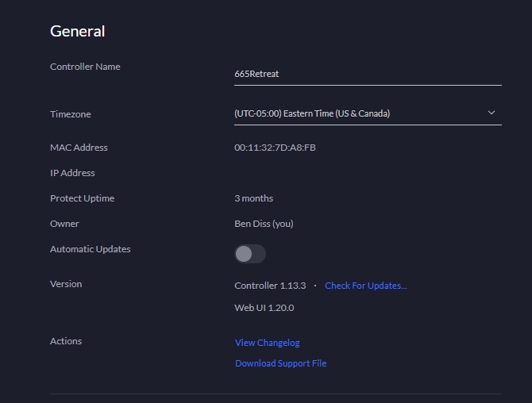Click the Timezone label
Image resolution: width=532 pixels, height=403 pixels.
(x=70, y=114)
